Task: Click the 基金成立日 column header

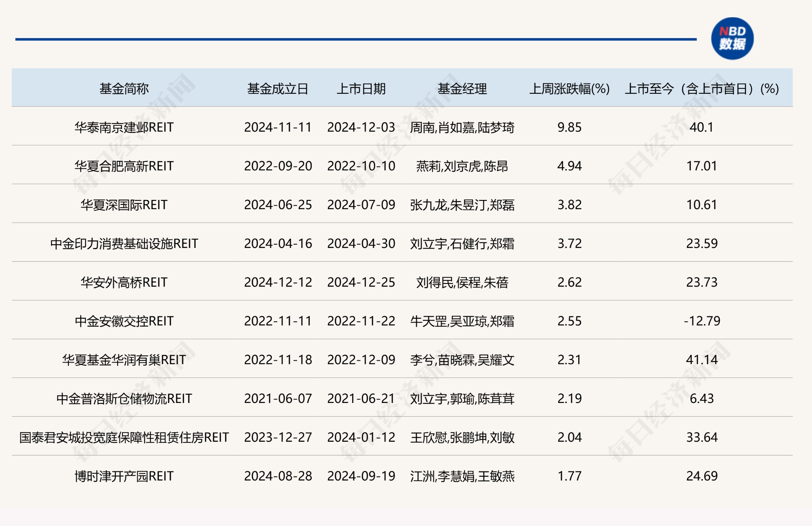Action: coord(278,88)
